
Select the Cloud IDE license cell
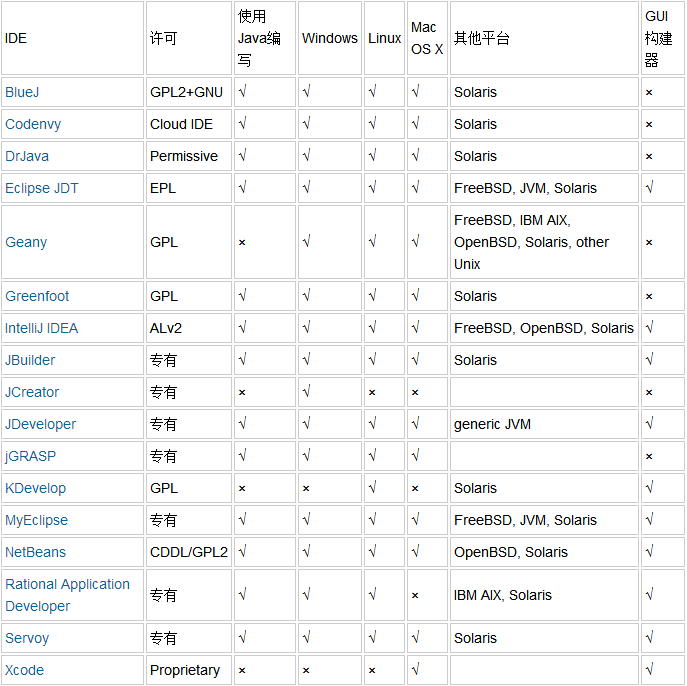[189, 124]
